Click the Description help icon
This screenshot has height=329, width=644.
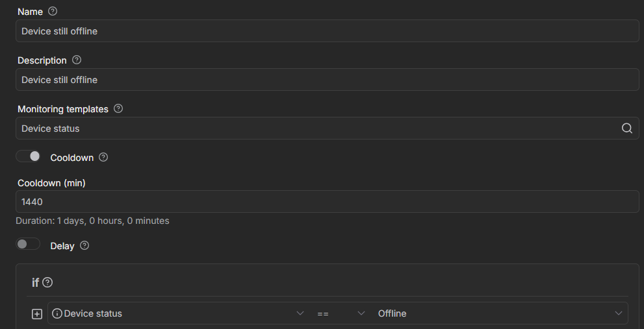click(x=77, y=60)
